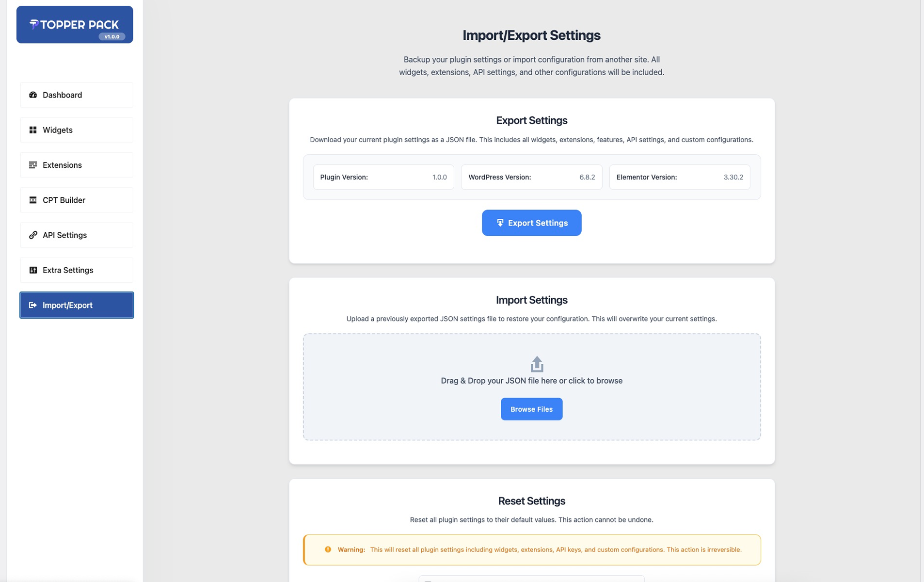
Task: Open the Extensions sidebar menu label
Action: click(x=62, y=165)
